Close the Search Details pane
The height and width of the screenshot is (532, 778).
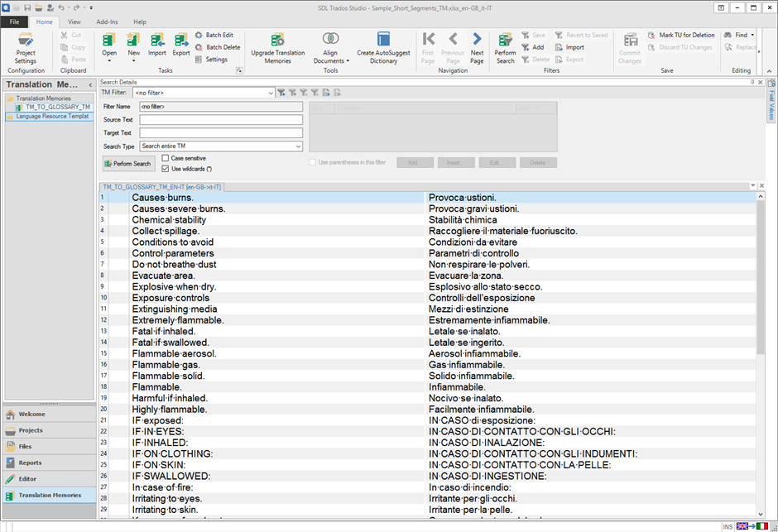760,82
